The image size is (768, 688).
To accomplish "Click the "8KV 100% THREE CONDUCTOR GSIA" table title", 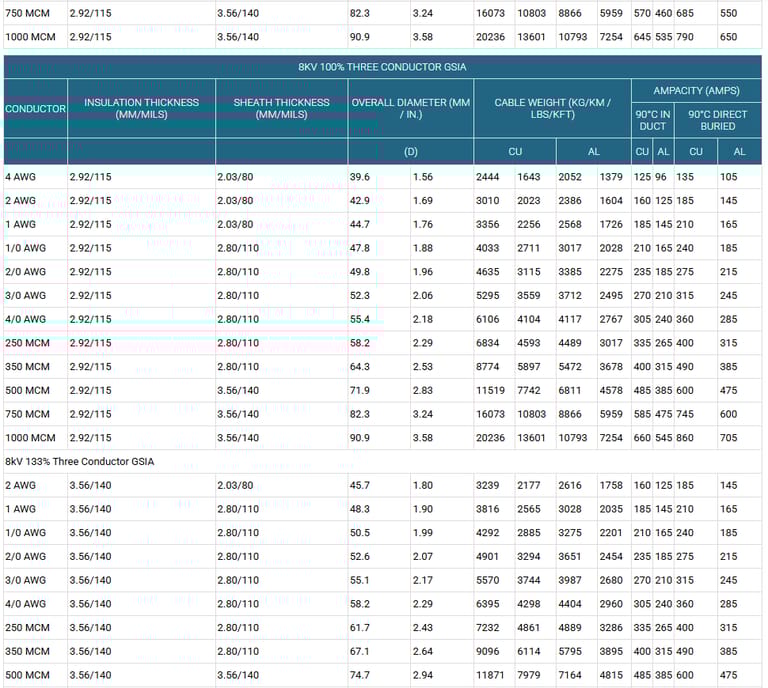I will 382,66.
